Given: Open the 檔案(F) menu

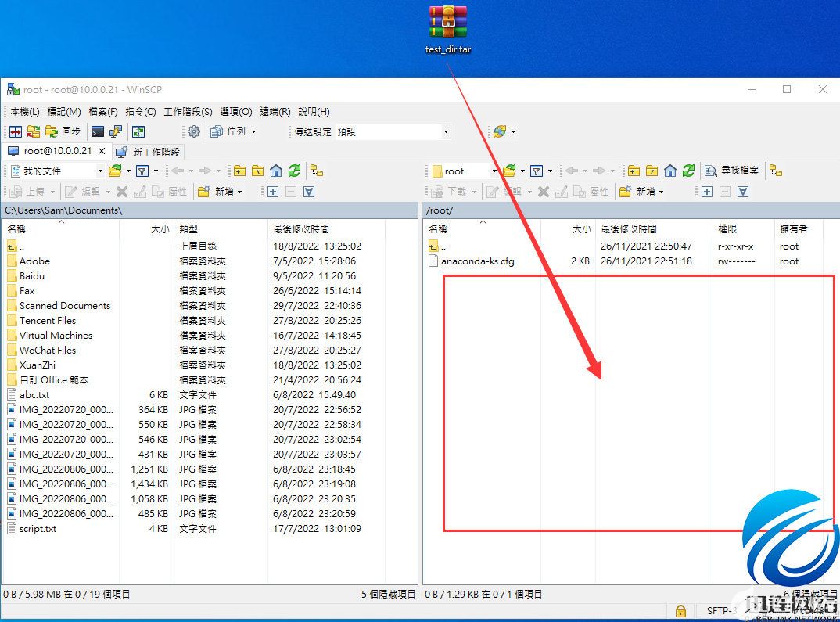Looking at the screenshot, I should (103, 112).
